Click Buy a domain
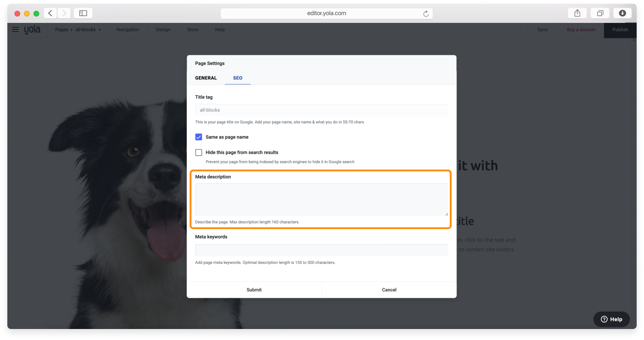 pos(581,29)
